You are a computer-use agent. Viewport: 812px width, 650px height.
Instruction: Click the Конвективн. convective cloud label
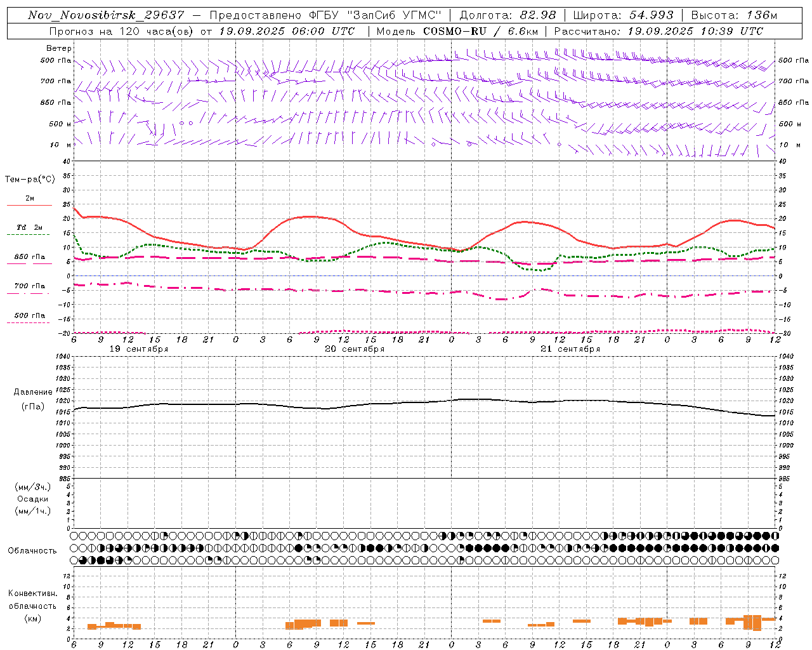(33, 594)
